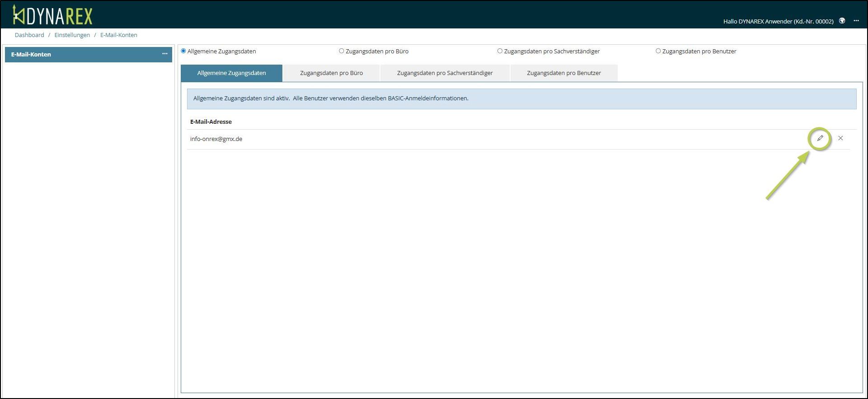Select Zugangsdaten pro Sachverständiger radio button

[x=500, y=51]
